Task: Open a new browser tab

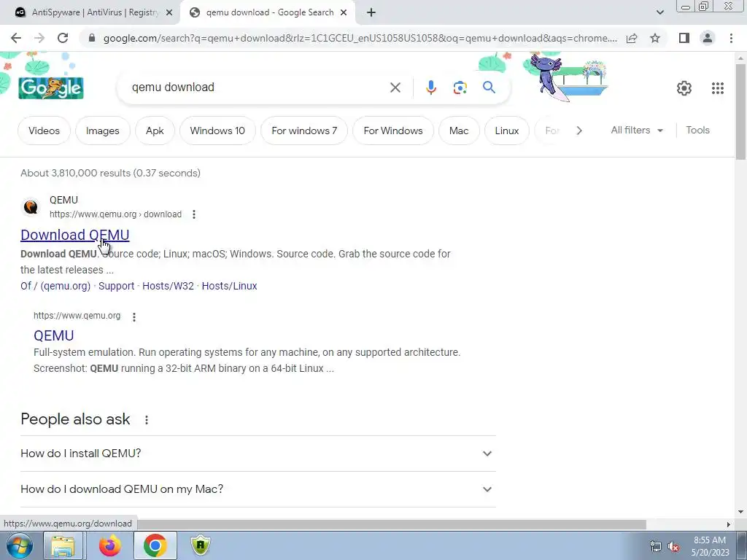Action: click(371, 13)
